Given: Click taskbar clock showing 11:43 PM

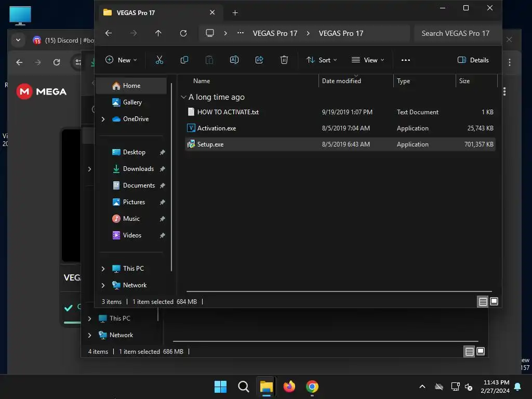Looking at the screenshot, I should click(x=495, y=387).
